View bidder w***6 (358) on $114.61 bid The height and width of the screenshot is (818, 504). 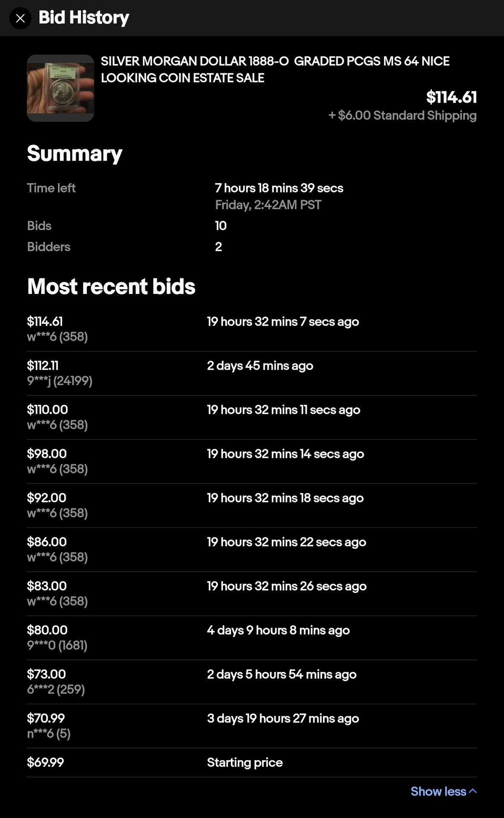pos(58,337)
